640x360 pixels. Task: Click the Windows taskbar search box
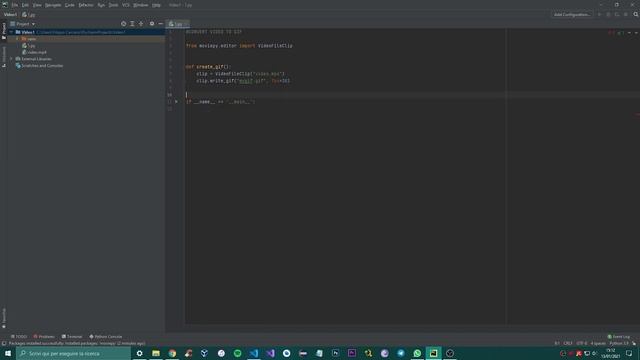(73, 353)
